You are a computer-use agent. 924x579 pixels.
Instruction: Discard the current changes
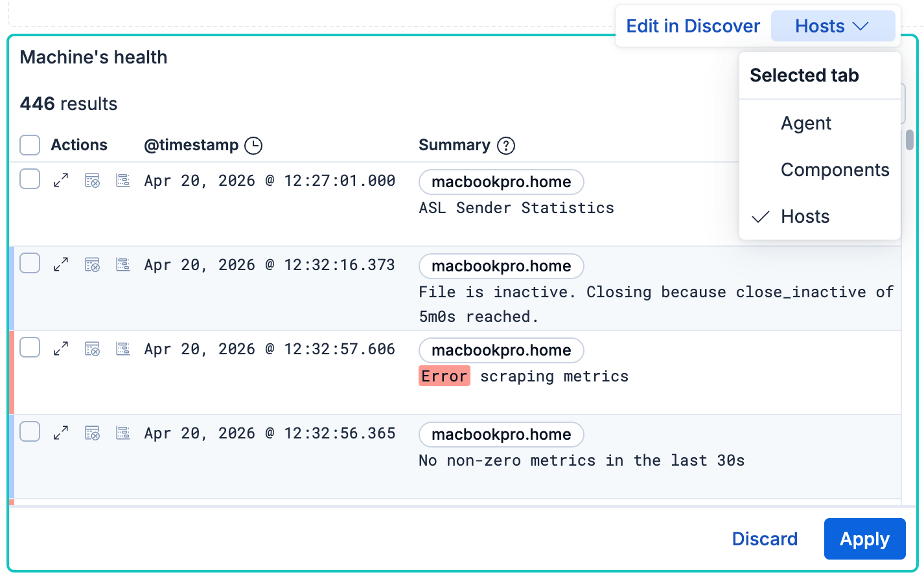click(764, 538)
